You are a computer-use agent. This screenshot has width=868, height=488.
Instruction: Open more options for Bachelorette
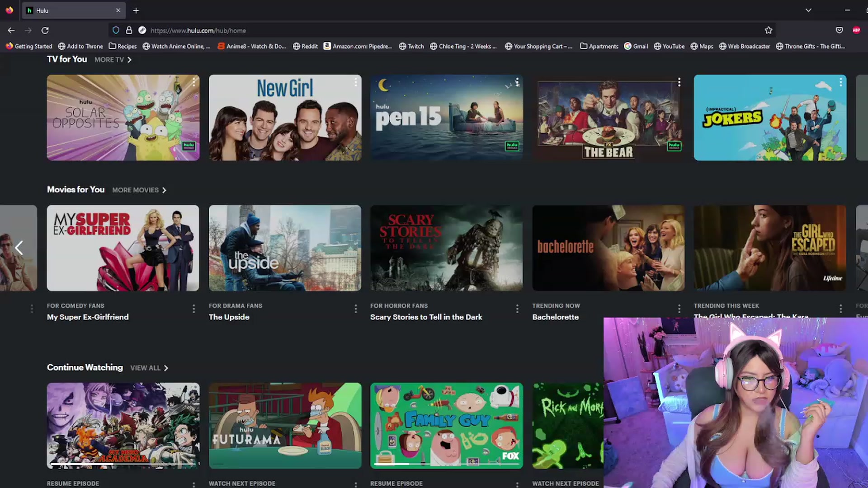tap(679, 309)
